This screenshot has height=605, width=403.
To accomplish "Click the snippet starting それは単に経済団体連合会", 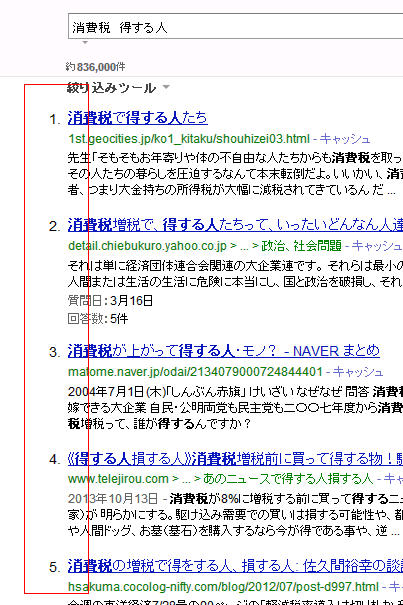I will tap(235, 273).
